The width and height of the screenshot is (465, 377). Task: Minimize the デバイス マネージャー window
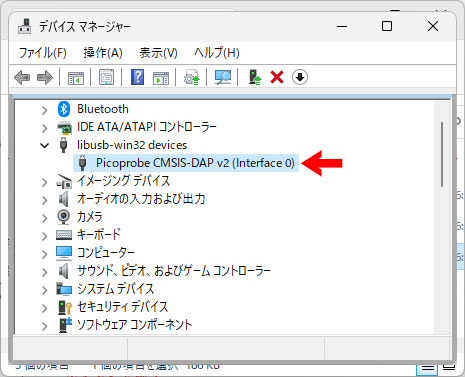pos(342,26)
